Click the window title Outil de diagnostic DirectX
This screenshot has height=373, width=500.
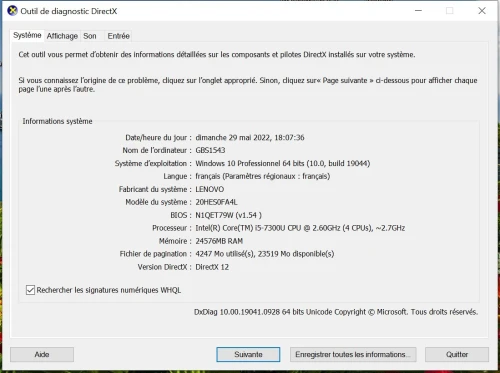[x=69, y=11]
